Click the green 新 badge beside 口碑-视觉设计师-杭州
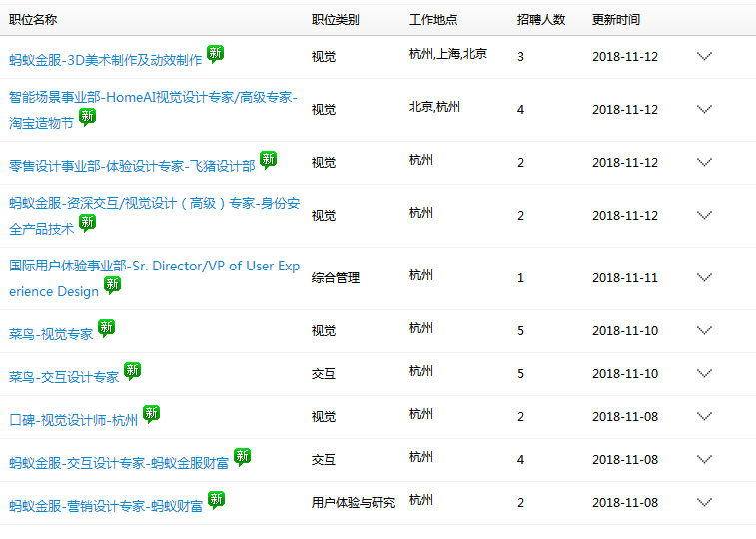756x539 pixels. (152, 414)
